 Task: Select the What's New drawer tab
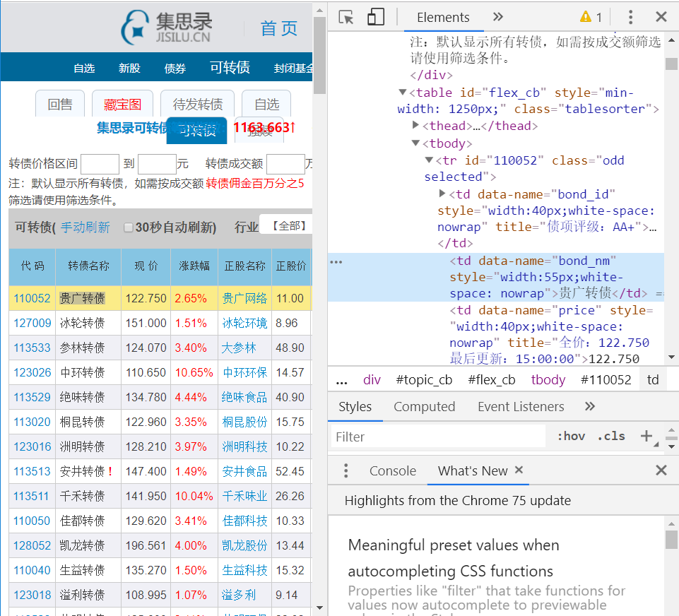473,471
